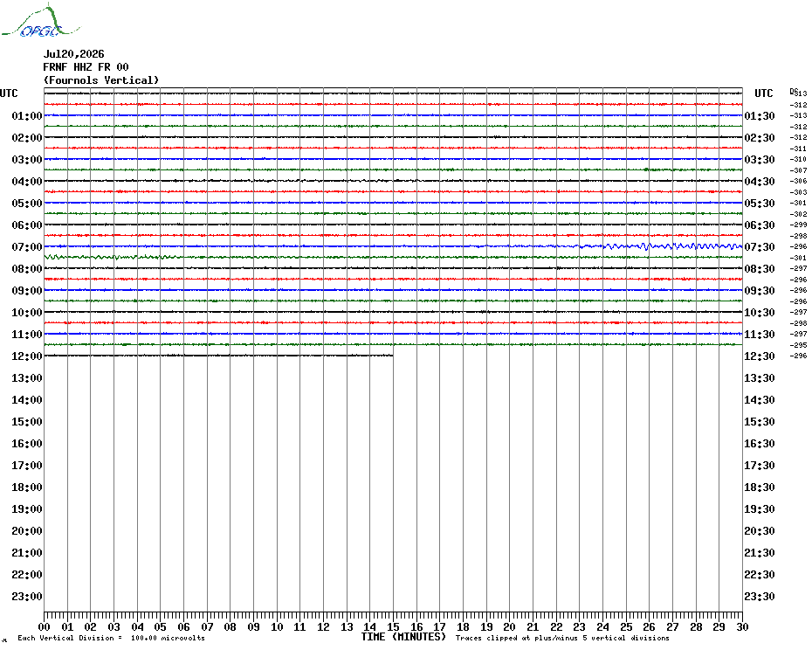Viewport: 812px width, 650px height.
Task: Click the 01:00 row label
Action: tap(27, 115)
